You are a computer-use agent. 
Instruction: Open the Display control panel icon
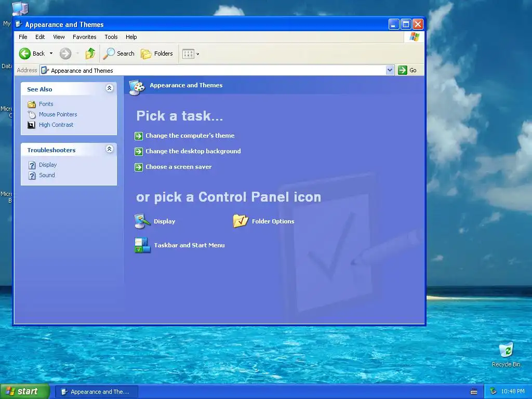[142, 221]
